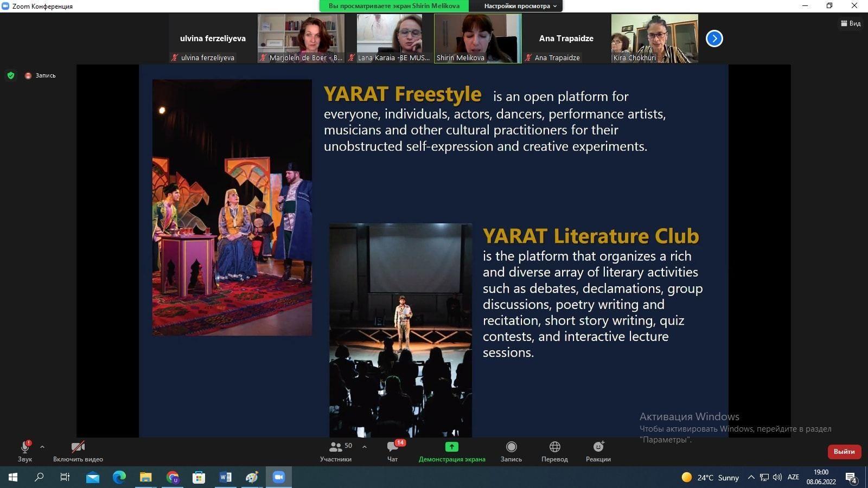Click the screen viewing notification banner
868x488 pixels.
click(394, 6)
